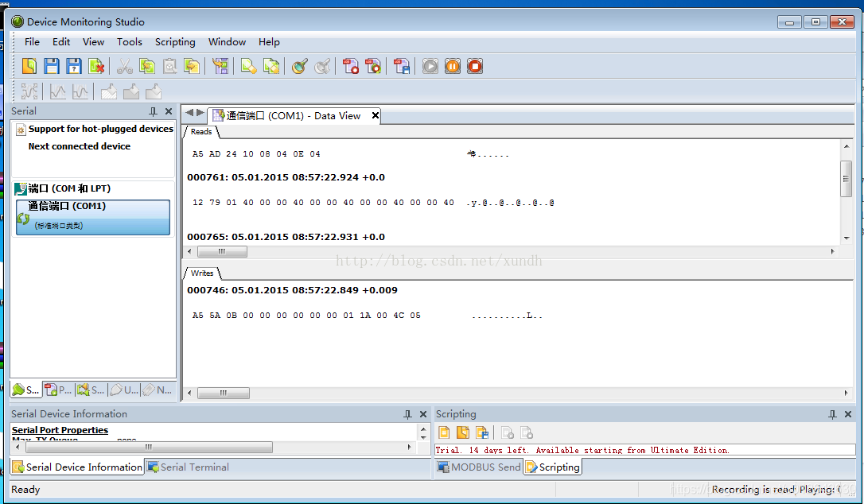The width and height of the screenshot is (864, 504).
Task: Open the Help menu
Action: (269, 42)
